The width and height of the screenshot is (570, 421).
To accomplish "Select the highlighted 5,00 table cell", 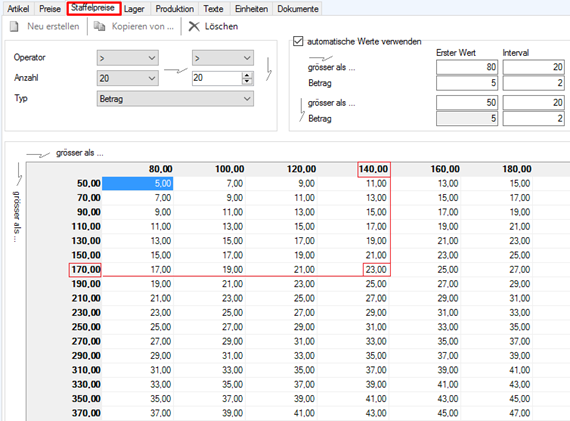I will click(x=137, y=183).
